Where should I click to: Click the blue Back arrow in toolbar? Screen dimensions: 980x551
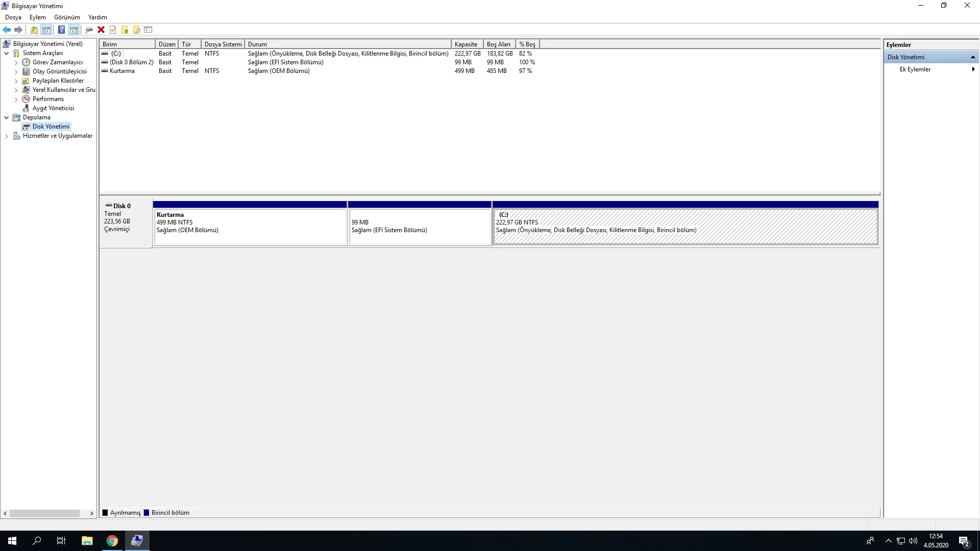pos(7,30)
